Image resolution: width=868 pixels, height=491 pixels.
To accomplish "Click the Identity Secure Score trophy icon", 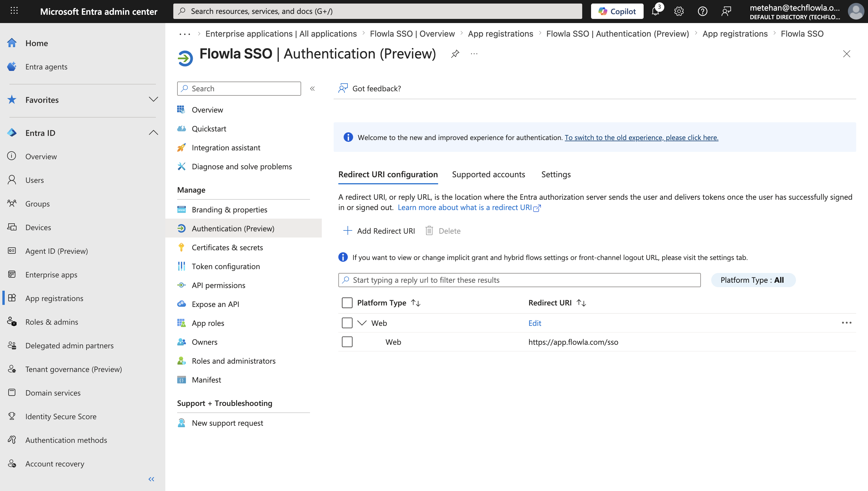I will (12, 416).
